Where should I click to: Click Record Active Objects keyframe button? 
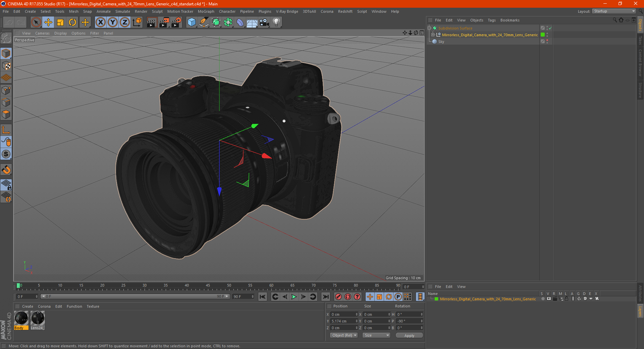[338, 297]
